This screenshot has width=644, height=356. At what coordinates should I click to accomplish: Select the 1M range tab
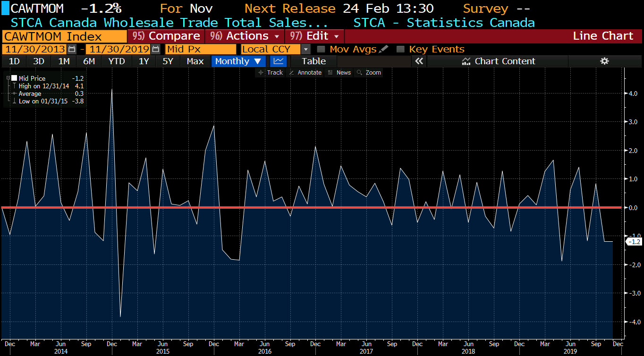click(x=64, y=61)
